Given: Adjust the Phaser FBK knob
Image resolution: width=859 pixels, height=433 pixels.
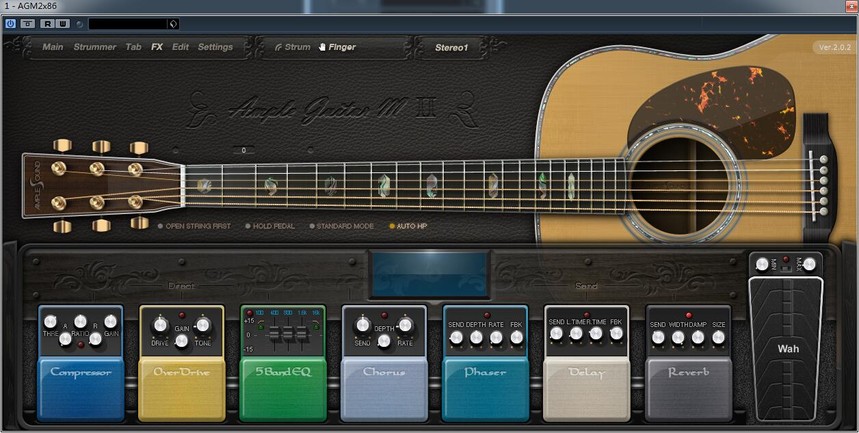Looking at the screenshot, I should pyautogui.click(x=517, y=338).
